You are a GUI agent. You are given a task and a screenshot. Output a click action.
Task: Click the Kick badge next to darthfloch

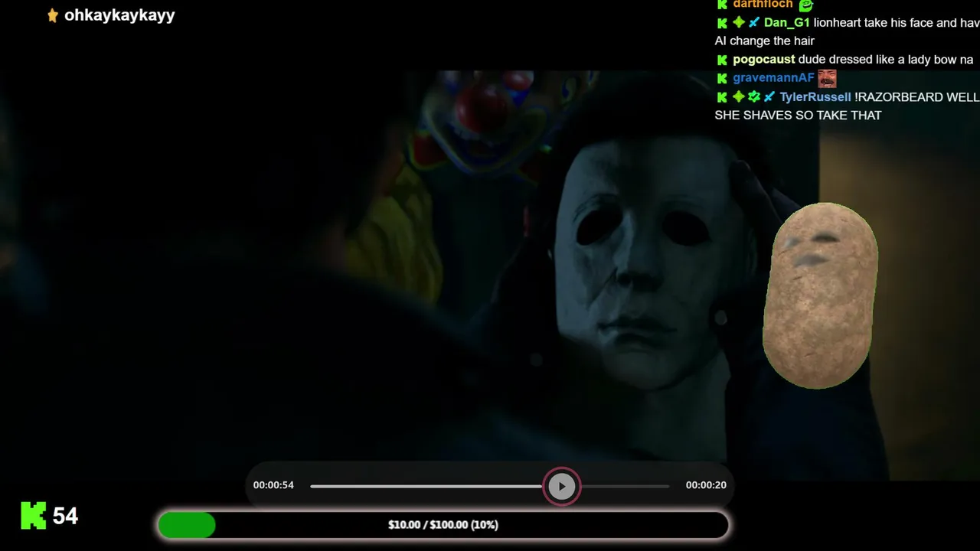[722, 5]
